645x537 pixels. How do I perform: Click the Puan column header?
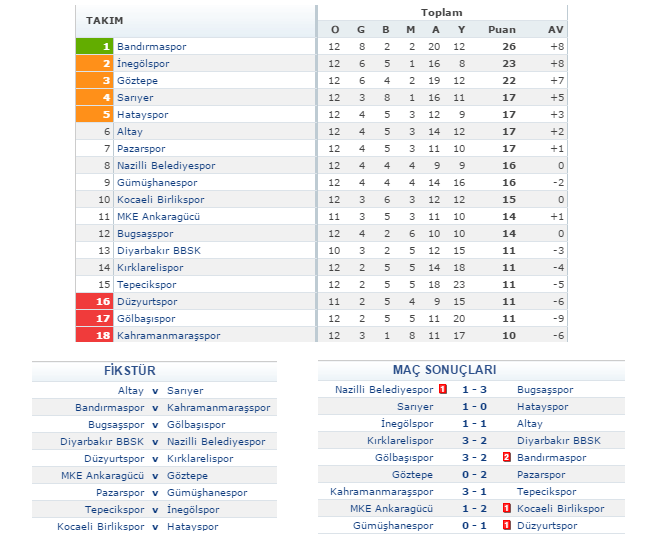502,29
